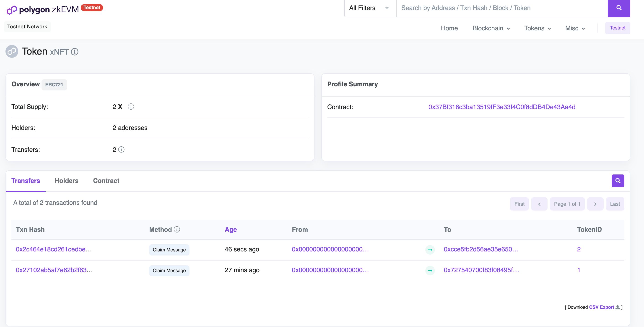The height and width of the screenshot is (327, 644).
Task: Click info icon beside Total Supply value
Action: (131, 107)
